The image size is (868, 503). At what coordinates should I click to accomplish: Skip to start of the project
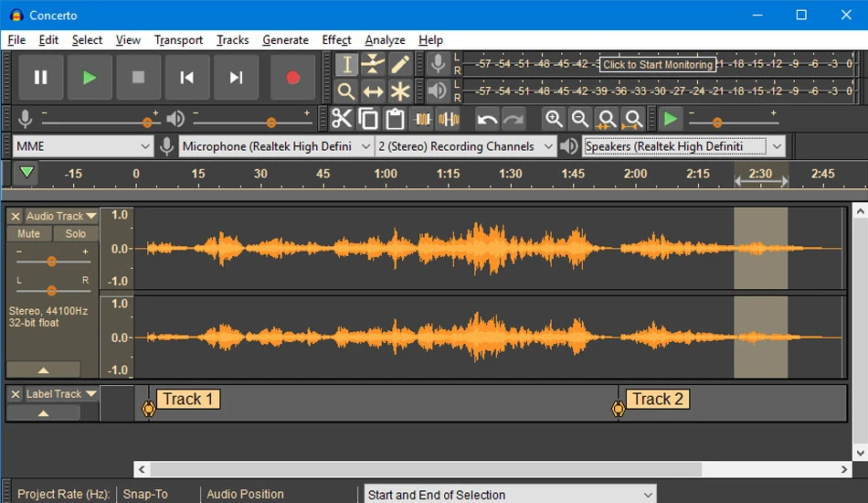tap(187, 77)
